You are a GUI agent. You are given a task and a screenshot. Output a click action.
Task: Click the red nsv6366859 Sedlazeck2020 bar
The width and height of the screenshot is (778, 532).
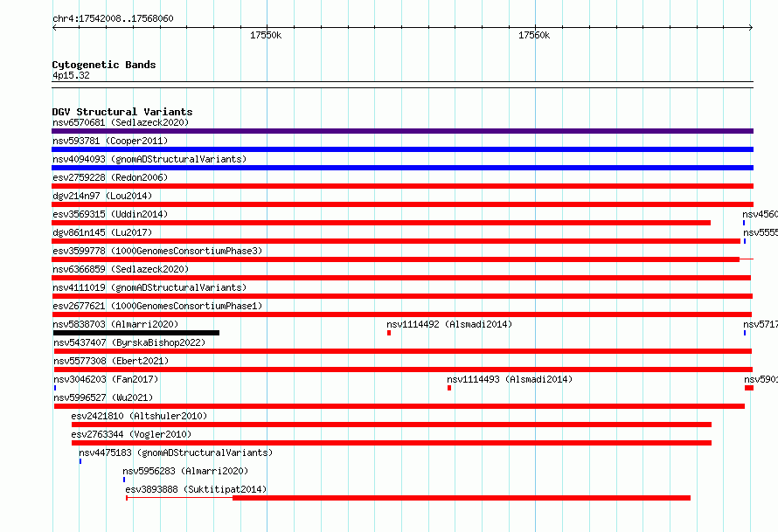401,278
